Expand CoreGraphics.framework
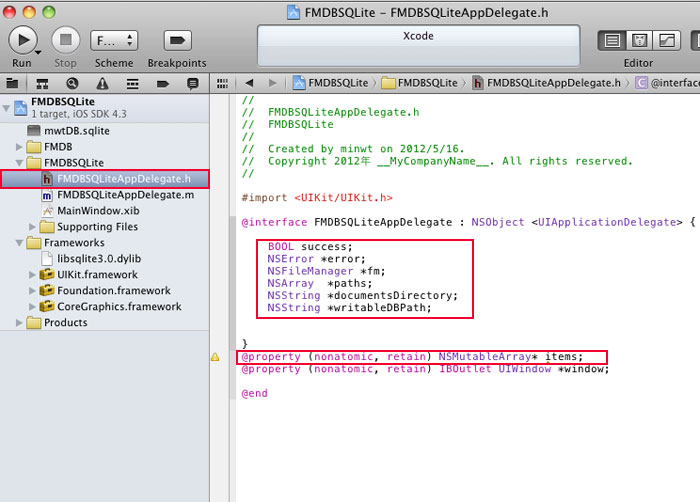The height and width of the screenshot is (502, 700). 32,307
